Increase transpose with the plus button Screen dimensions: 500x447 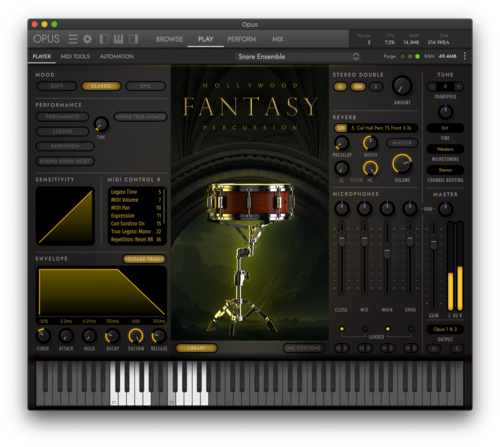[x=459, y=86]
